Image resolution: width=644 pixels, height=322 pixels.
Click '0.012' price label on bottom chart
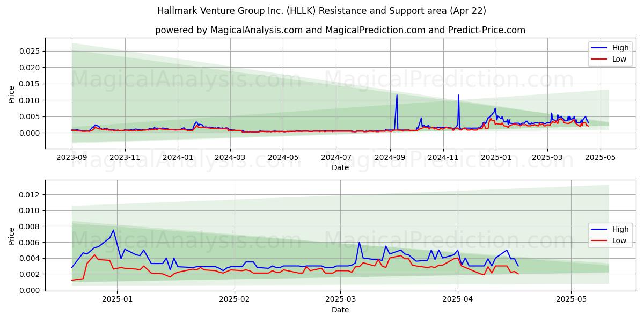tap(31, 195)
